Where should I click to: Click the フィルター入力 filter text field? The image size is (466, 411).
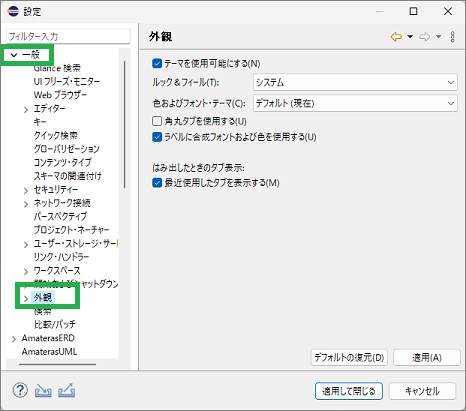point(68,36)
